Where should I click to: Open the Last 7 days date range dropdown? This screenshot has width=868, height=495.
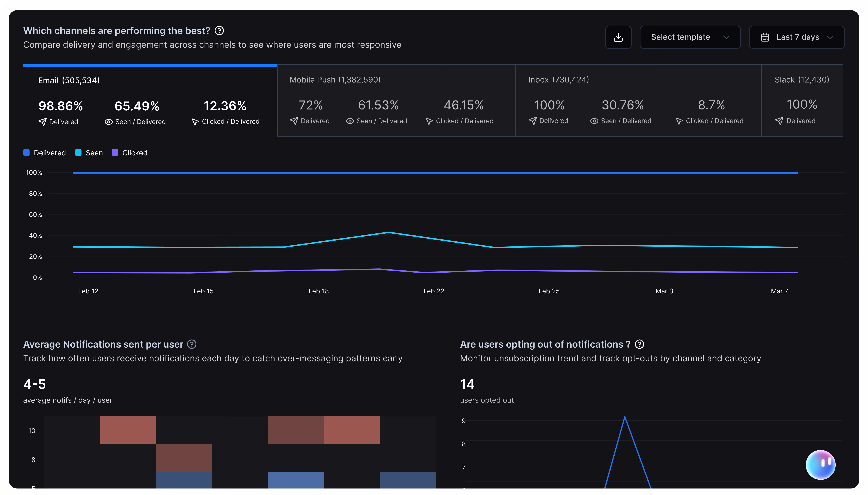796,37
